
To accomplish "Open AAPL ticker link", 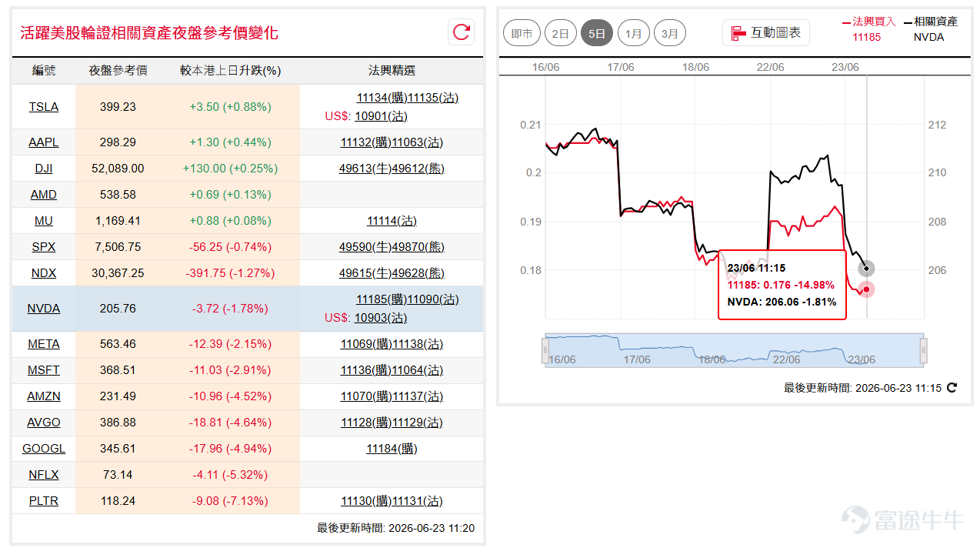I will click(x=44, y=142).
